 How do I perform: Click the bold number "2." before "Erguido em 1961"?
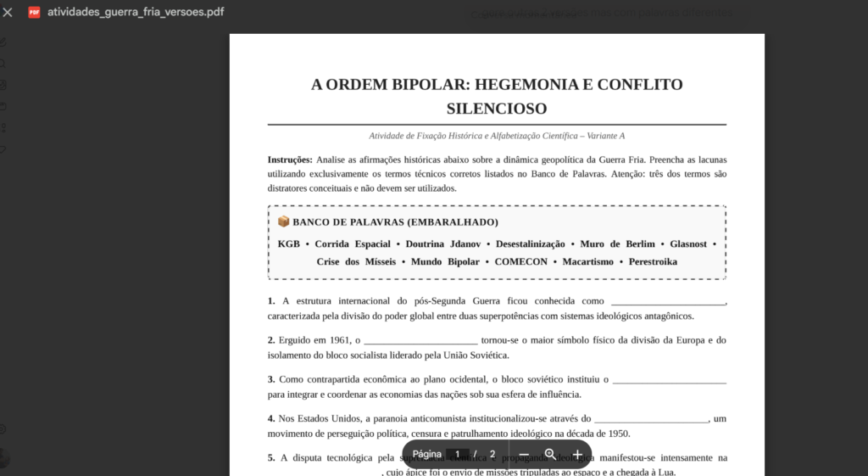(271, 340)
